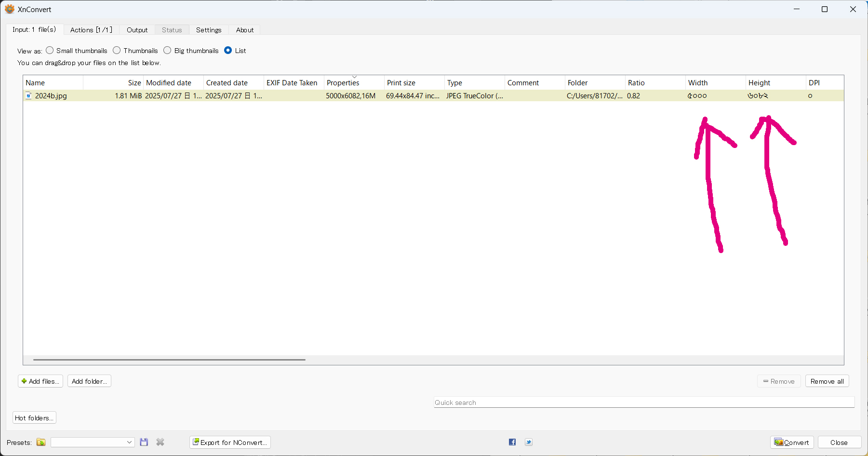Select Thumbnails view option
The width and height of the screenshot is (868, 456).
click(x=117, y=50)
